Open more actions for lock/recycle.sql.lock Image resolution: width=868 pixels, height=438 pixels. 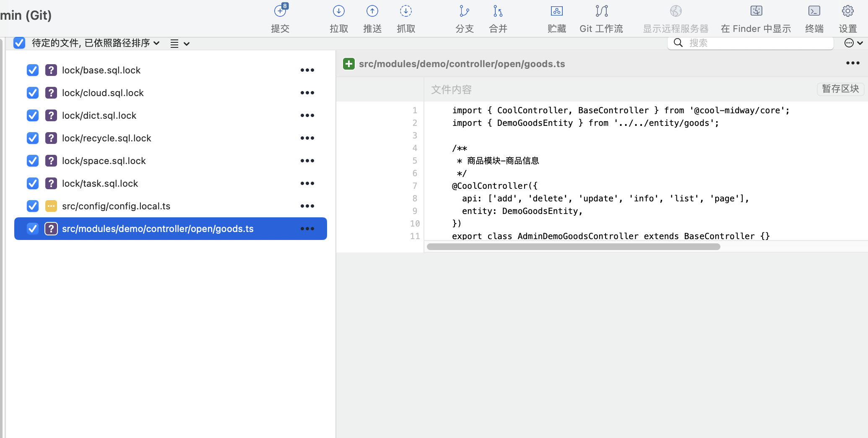pos(307,138)
